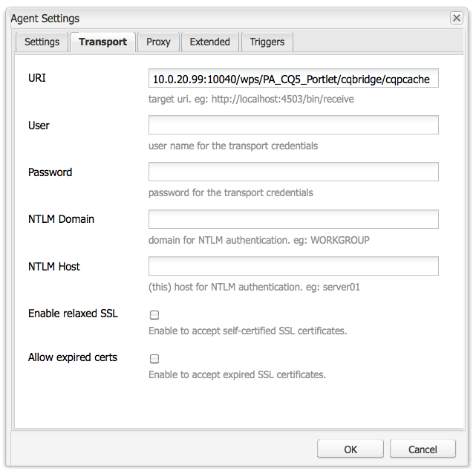This screenshot has height=474, width=476.
Task: Focus the User input field
Action: tap(293, 125)
